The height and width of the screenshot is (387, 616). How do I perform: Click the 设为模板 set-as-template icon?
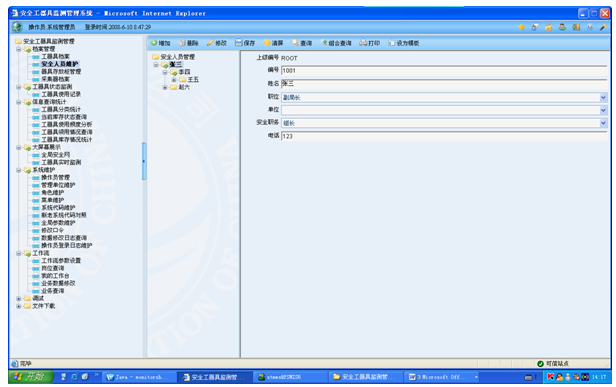point(391,43)
